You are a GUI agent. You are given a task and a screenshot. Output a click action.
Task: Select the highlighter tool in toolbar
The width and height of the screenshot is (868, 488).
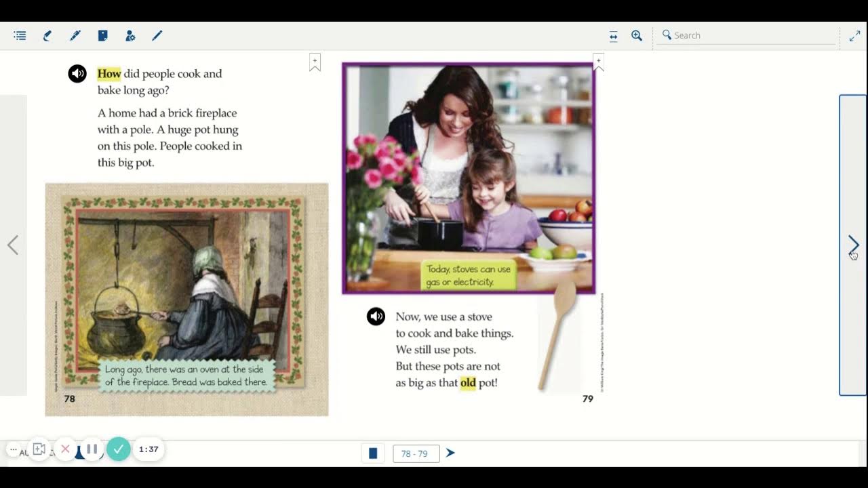(47, 36)
